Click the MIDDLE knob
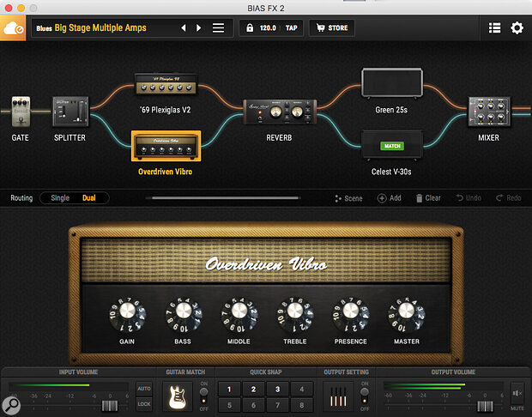Viewport: 532px width, 417px height. tap(239, 314)
